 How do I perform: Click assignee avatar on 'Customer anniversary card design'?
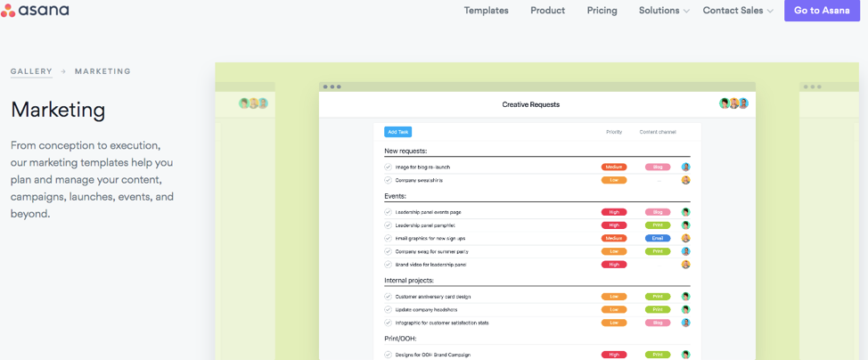[x=686, y=297]
